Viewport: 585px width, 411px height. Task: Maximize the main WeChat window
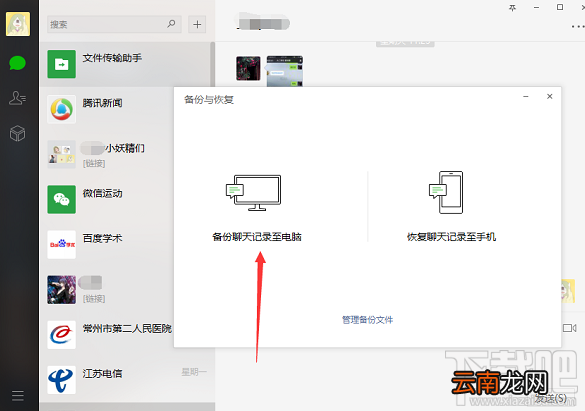(560, 7)
